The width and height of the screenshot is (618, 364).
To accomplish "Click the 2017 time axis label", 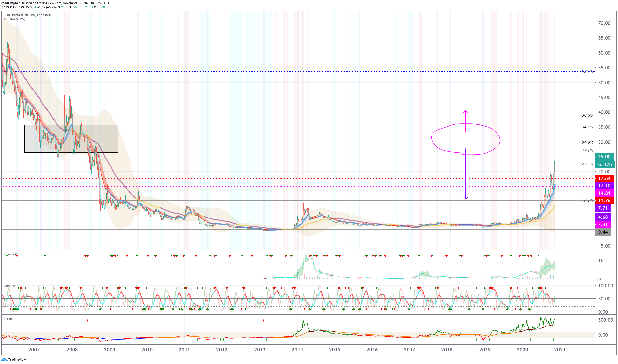I will pos(410,350).
